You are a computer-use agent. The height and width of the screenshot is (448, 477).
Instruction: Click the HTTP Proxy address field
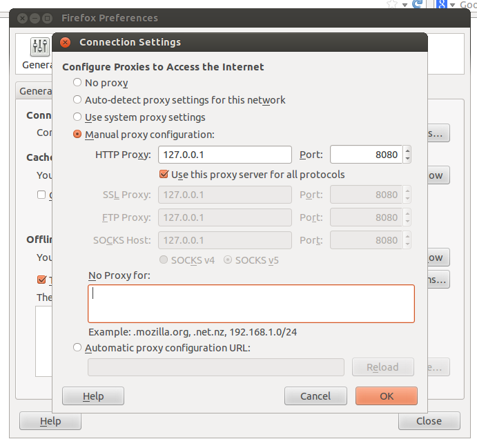[225, 155]
